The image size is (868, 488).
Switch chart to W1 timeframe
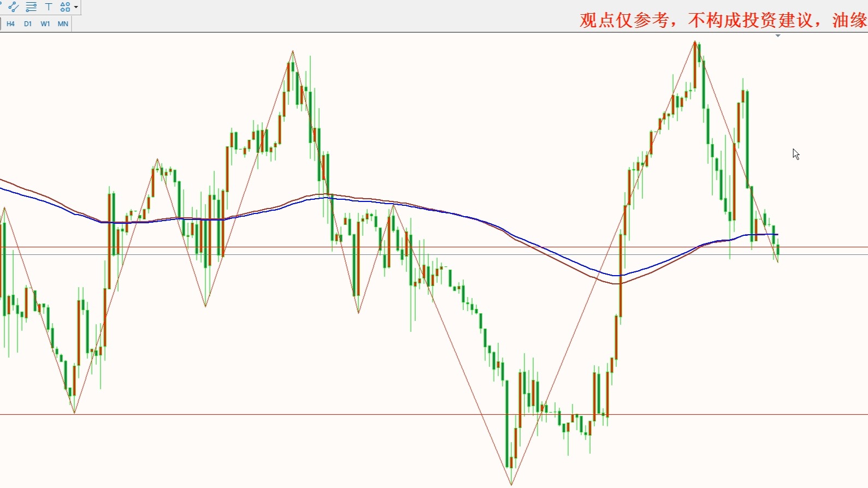click(45, 24)
